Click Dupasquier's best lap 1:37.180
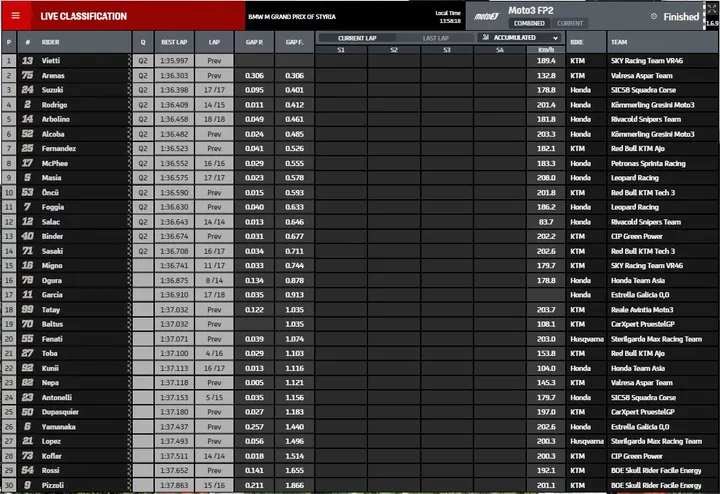The height and width of the screenshot is (494, 720). tap(174, 412)
